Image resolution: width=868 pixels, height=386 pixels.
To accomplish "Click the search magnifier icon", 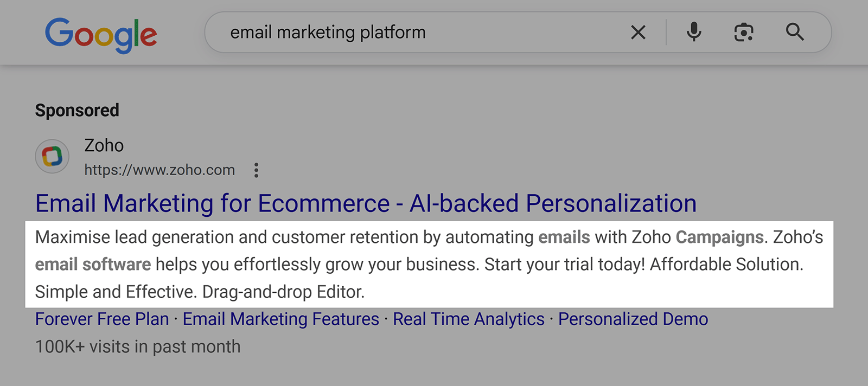I will (x=794, y=32).
